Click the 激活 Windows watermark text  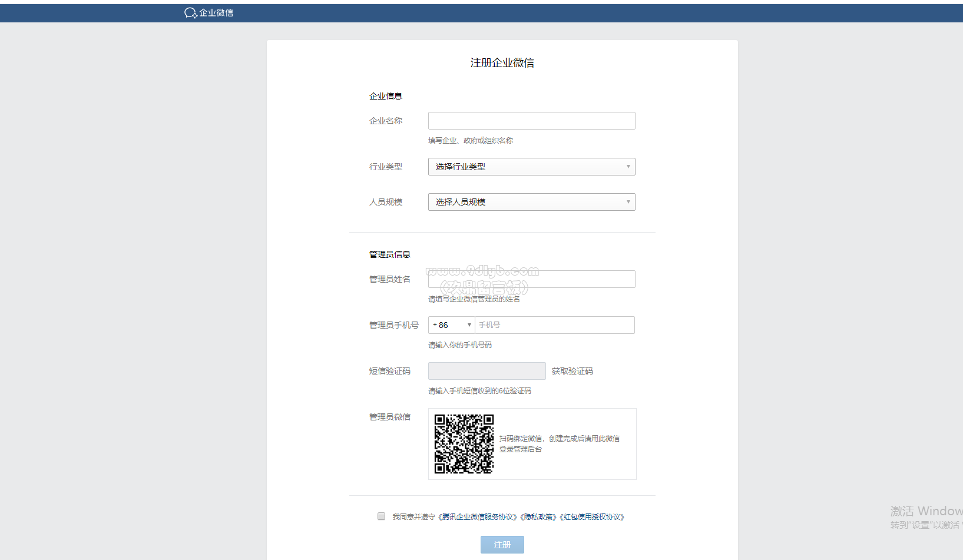coord(926,511)
